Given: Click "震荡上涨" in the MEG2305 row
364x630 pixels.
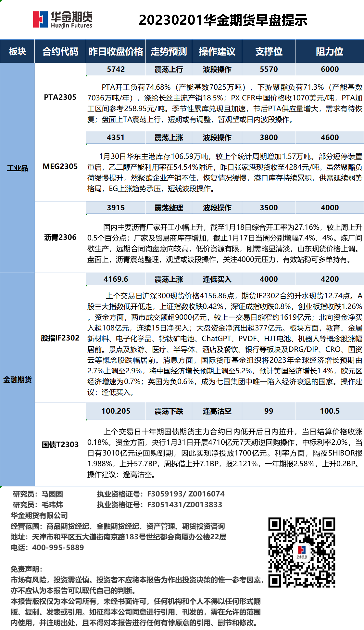Looking at the screenshot, I should (x=169, y=137).
